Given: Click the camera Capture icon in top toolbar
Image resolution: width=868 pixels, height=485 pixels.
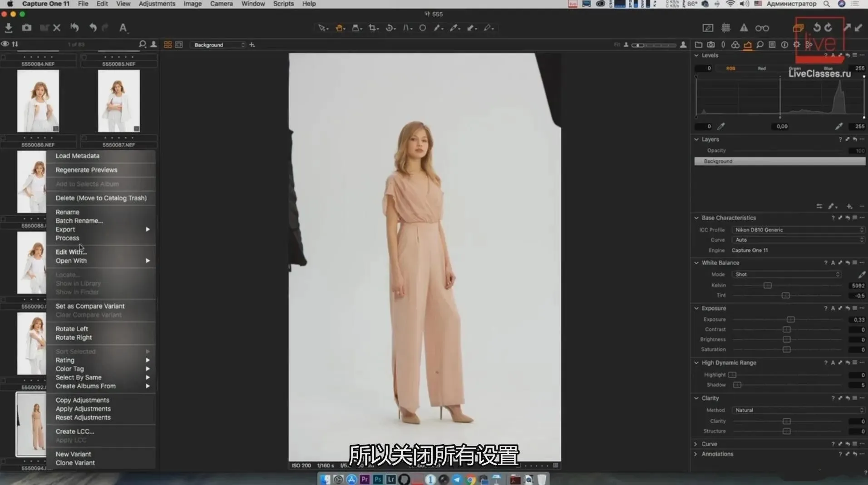Looking at the screenshot, I should (x=27, y=28).
